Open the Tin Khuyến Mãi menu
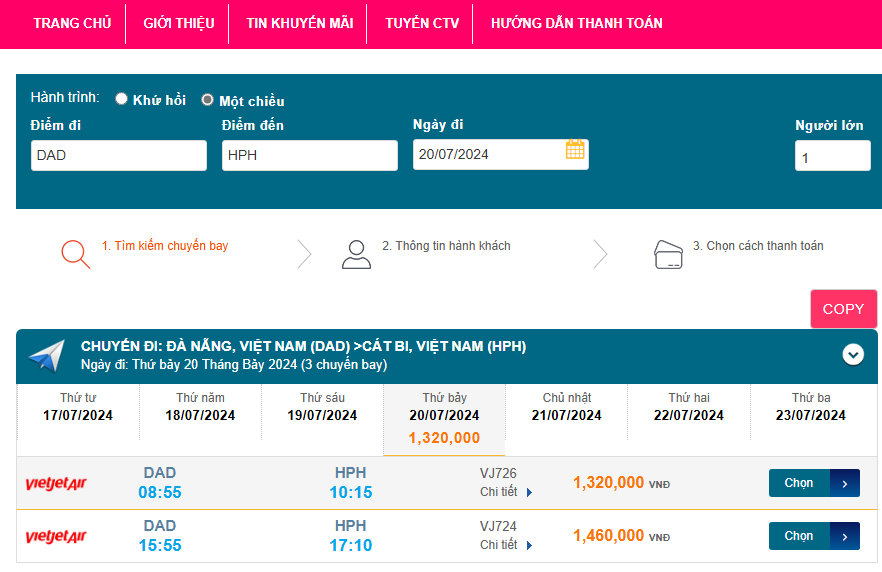This screenshot has width=882, height=572. [x=299, y=23]
